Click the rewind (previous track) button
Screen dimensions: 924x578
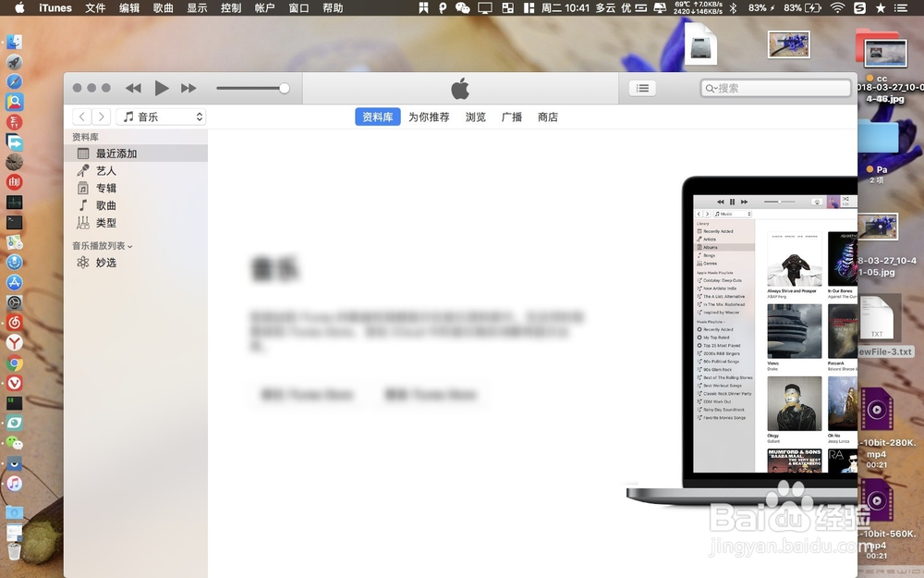[x=133, y=88]
